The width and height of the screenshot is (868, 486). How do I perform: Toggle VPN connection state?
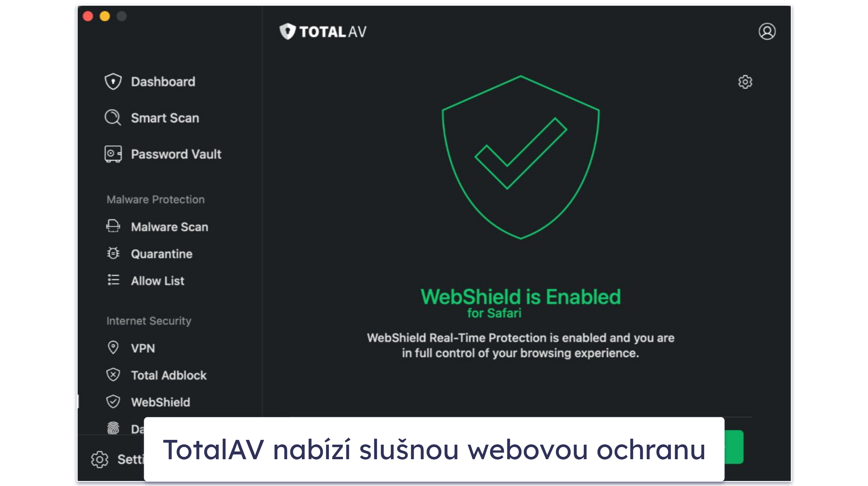pos(144,348)
